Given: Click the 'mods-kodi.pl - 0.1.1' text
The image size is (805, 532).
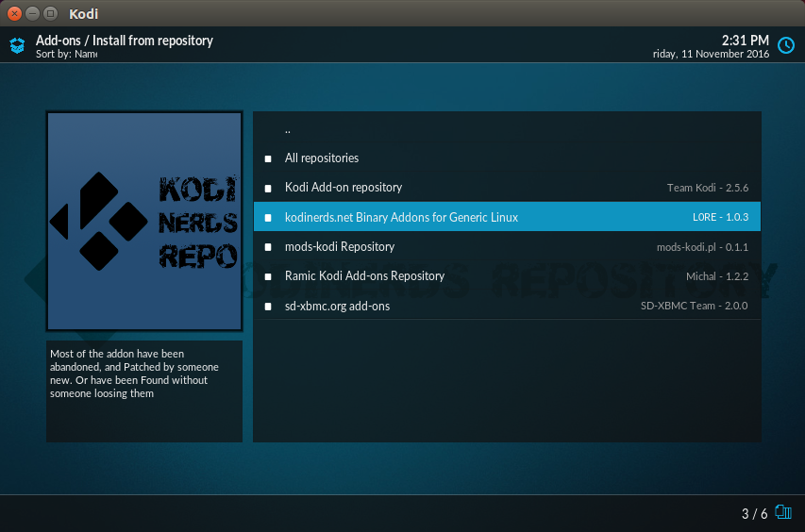Looking at the screenshot, I should tap(702, 247).
